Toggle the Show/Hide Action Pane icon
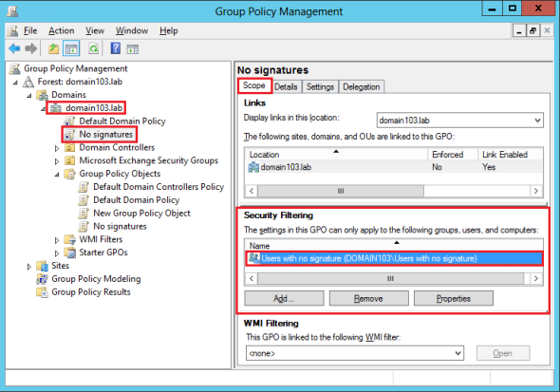 point(133,49)
